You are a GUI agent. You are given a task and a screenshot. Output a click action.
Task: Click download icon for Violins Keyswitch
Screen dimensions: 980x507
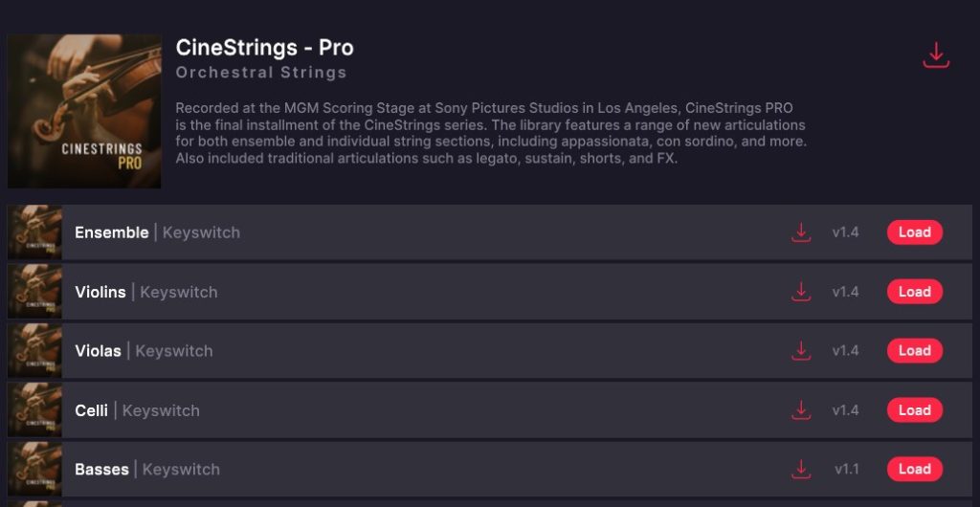coord(801,292)
